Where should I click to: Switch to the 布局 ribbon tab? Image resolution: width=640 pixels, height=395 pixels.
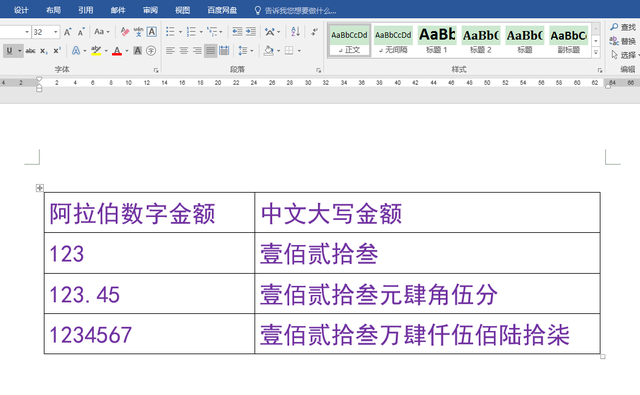53,10
